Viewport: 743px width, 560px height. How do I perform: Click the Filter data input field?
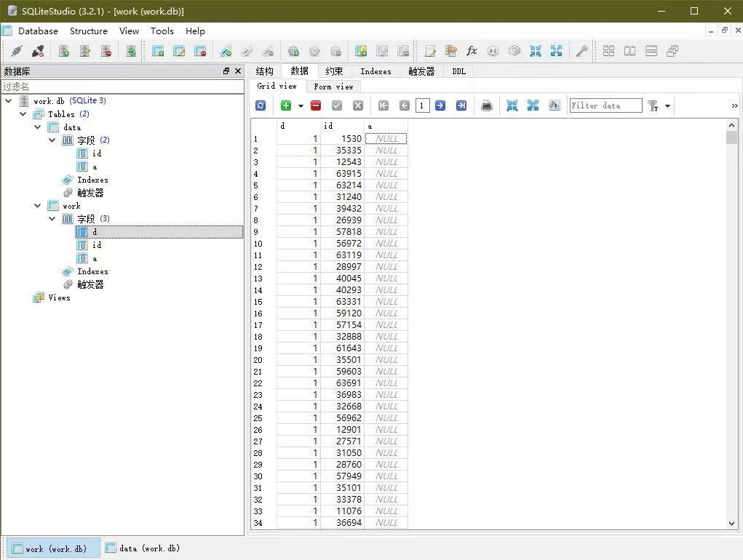pos(606,105)
